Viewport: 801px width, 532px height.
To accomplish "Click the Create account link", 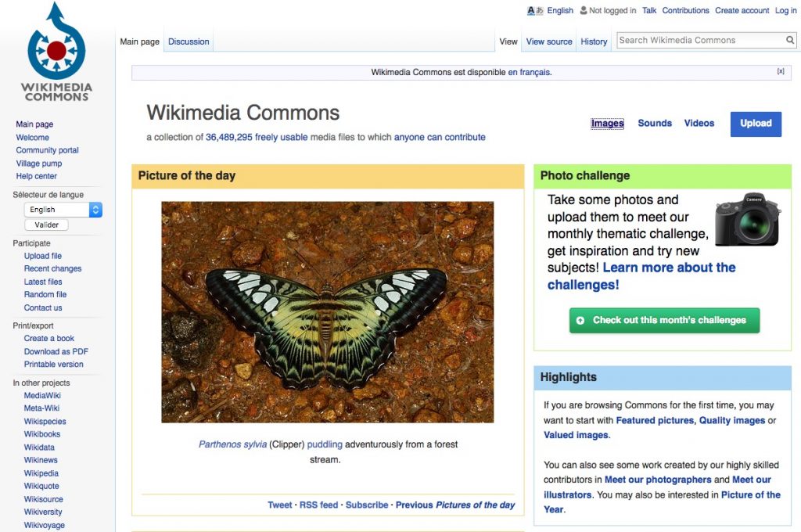I will pos(742,11).
